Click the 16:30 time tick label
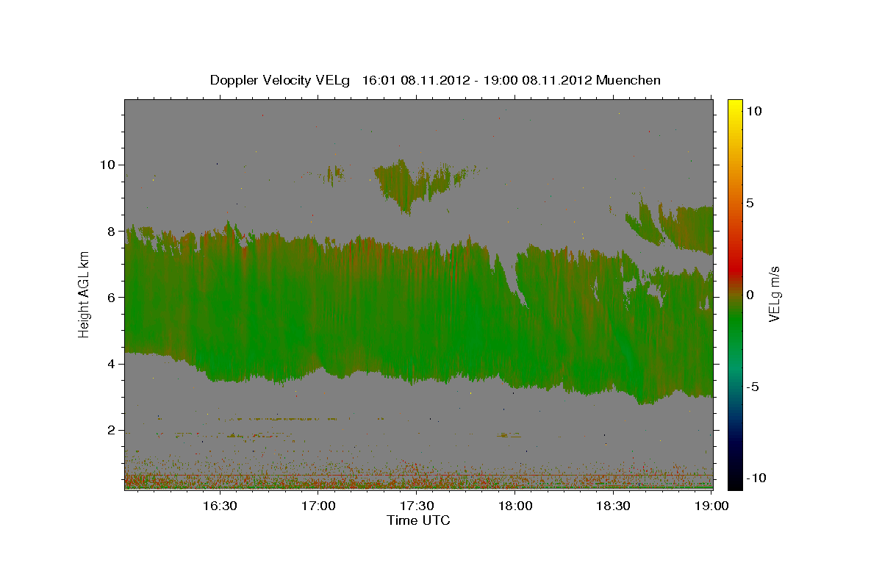The image size is (882, 588). pos(220,506)
